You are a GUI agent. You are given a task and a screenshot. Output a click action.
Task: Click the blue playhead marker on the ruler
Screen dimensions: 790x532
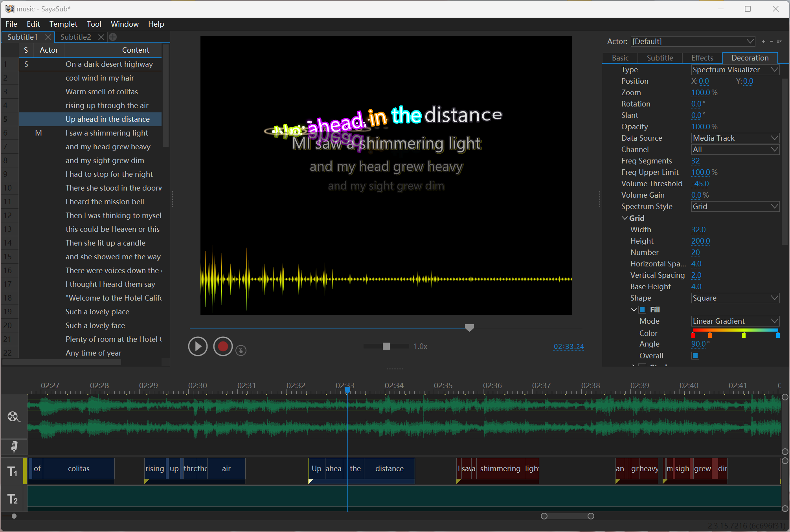pos(347,390)
